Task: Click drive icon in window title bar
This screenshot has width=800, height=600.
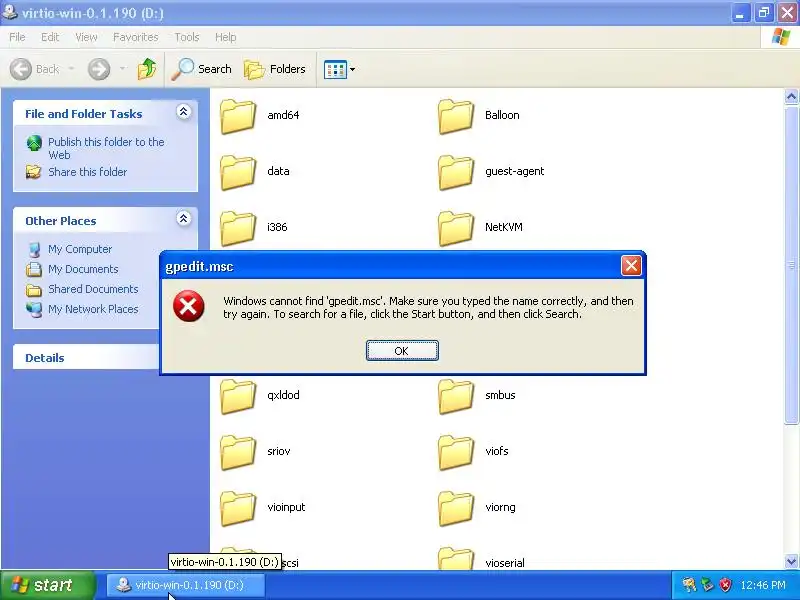Action: click(10, 11)
